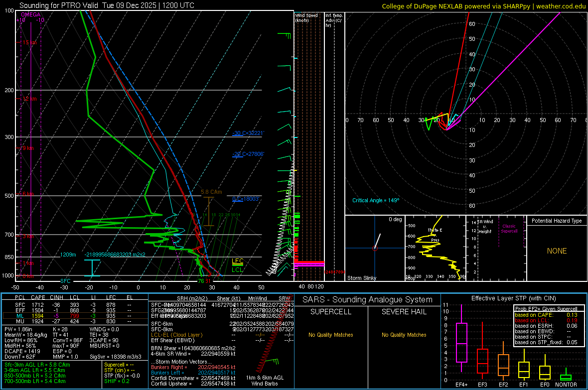Select the highlighted ML parcel row
Viewport: 588px width, 390px height.
tap(74, 316)
